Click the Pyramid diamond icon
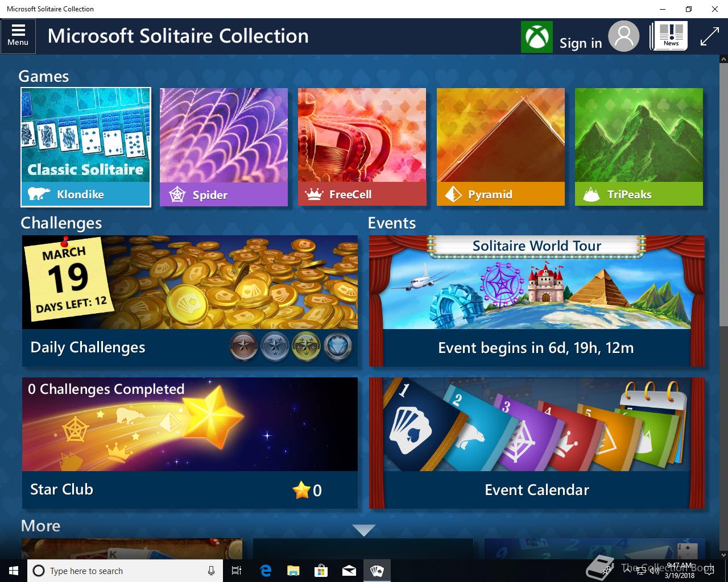The height and width of the screenshot is (582, 728). pos(453,194)
